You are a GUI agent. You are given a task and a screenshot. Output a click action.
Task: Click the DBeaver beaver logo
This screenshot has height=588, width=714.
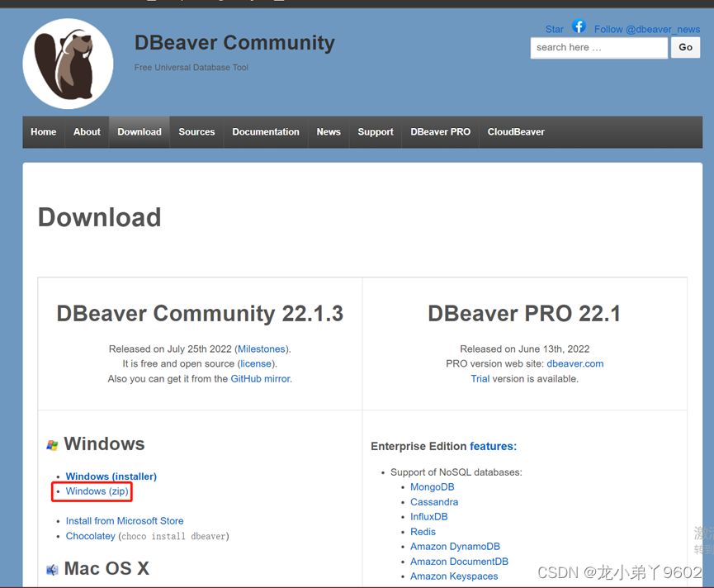click(x=68, y=64)
